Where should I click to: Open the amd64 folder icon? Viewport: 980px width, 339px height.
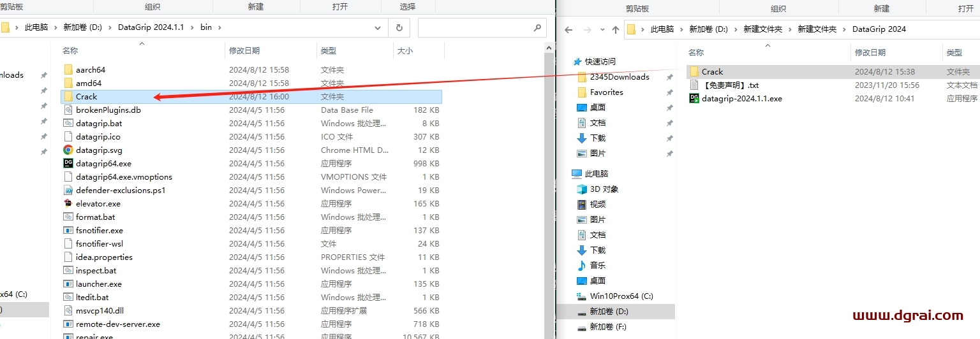(68, 83)
